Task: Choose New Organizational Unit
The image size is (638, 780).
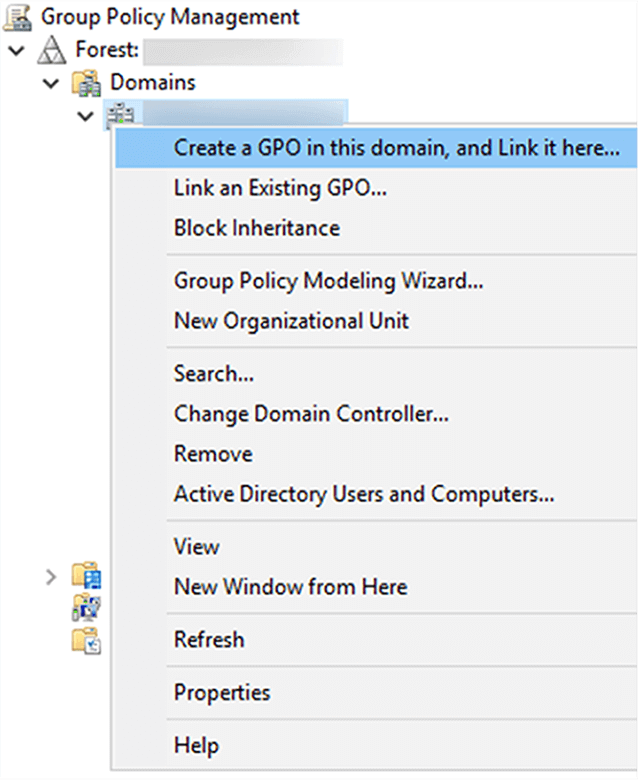Action: [376, 320]
